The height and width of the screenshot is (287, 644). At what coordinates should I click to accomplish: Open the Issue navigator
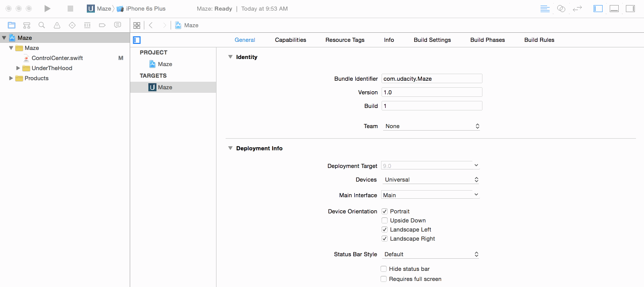(x=57, y=25)
